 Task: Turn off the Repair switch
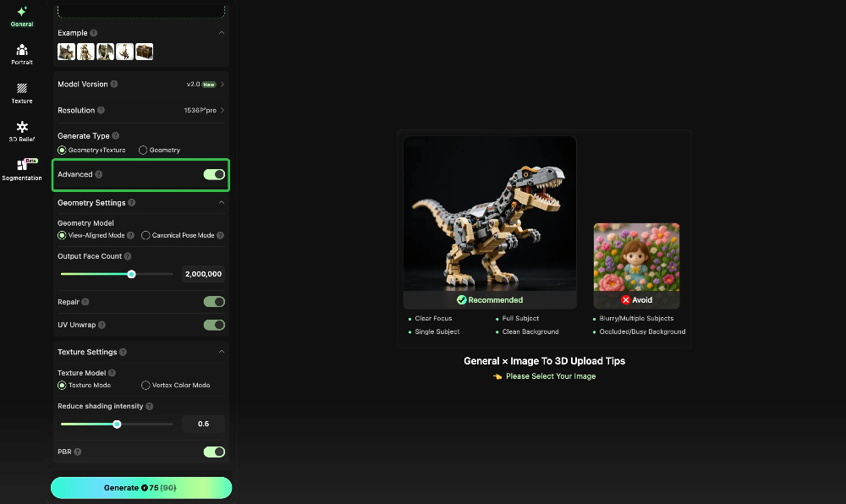coord(214,302)
